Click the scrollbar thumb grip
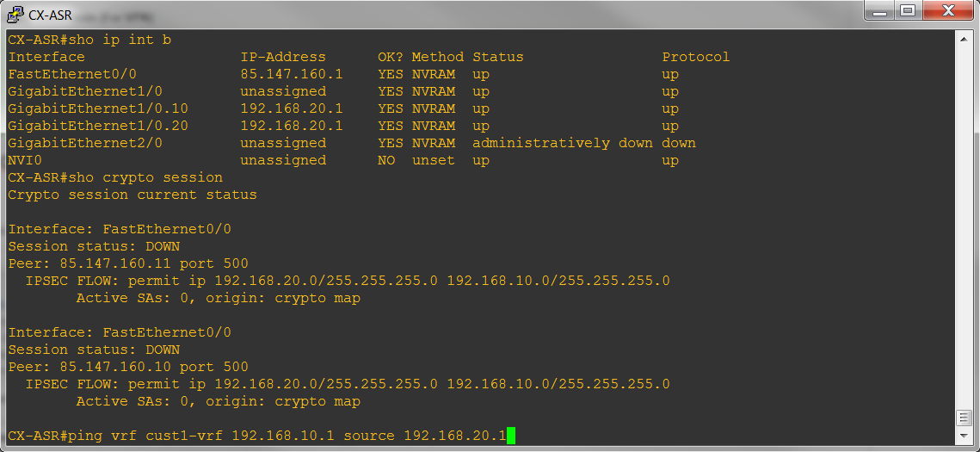The image size is (980, 452). (965, 418)
